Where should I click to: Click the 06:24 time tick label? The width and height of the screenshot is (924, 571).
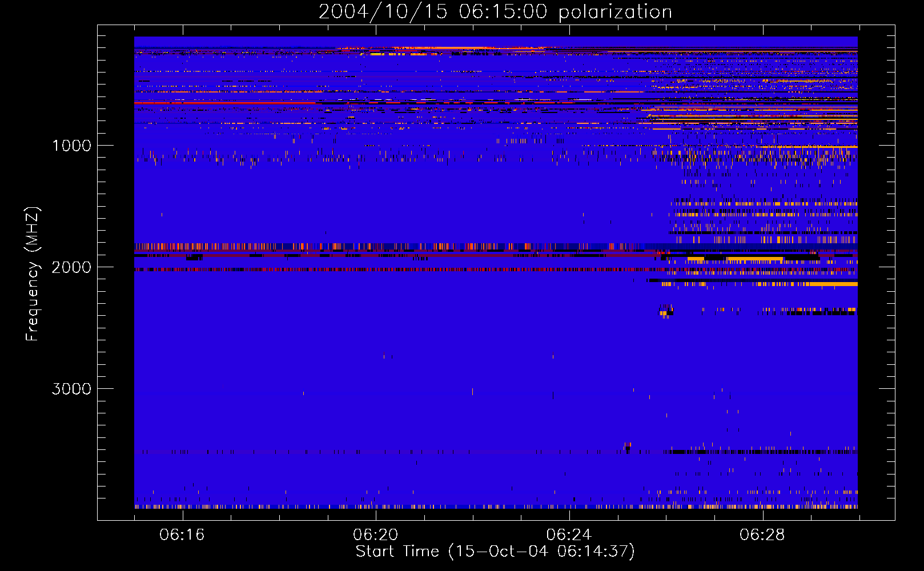tap(569, 535)
